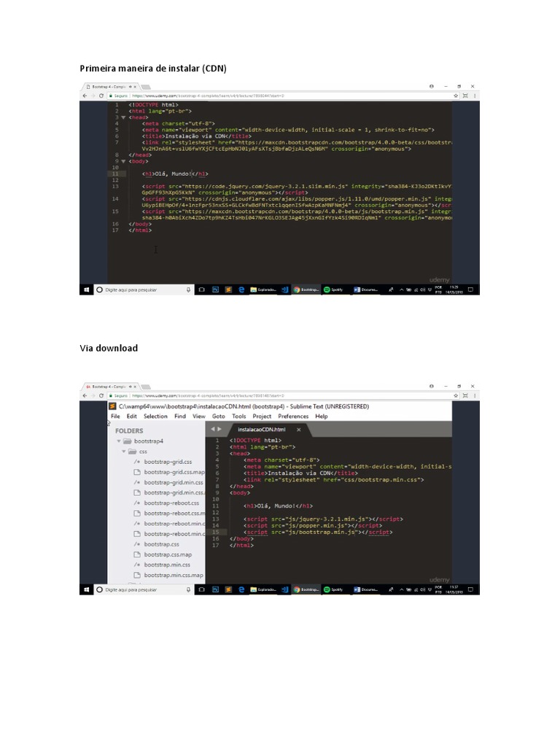Viewport: 560px width, 747px height.
Task: Click the Sublime Text logo in title bar
Action: pos(112,406)
